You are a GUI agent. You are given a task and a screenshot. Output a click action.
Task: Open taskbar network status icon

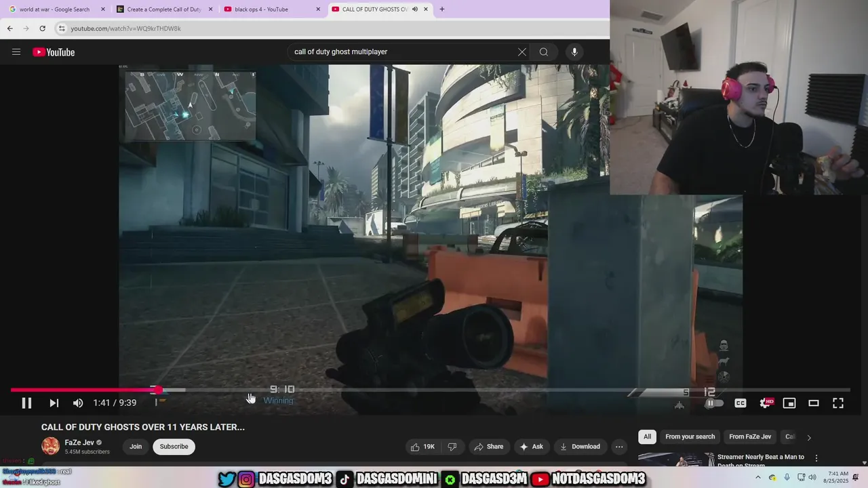click(801, 477)
